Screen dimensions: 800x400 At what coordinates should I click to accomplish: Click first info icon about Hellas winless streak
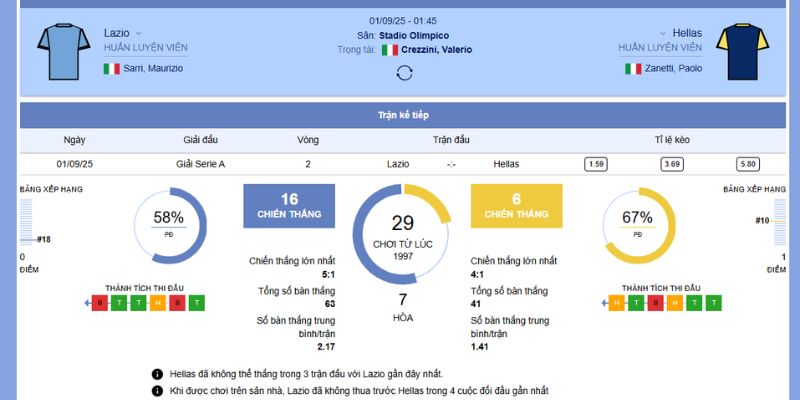(157, 374)
